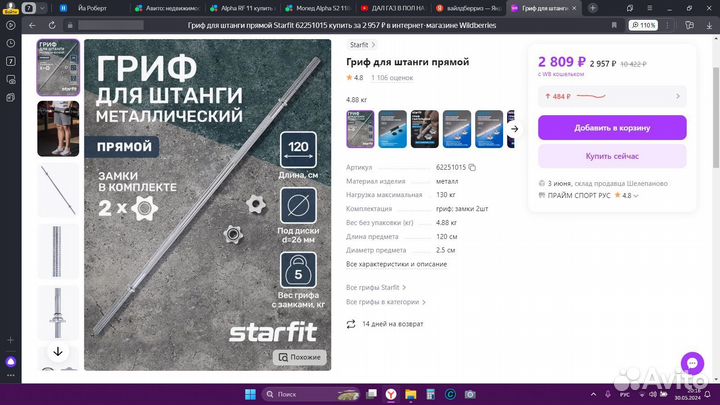
Task: Click the page vertical scrollbar
Action: click(x=716, y=117)
